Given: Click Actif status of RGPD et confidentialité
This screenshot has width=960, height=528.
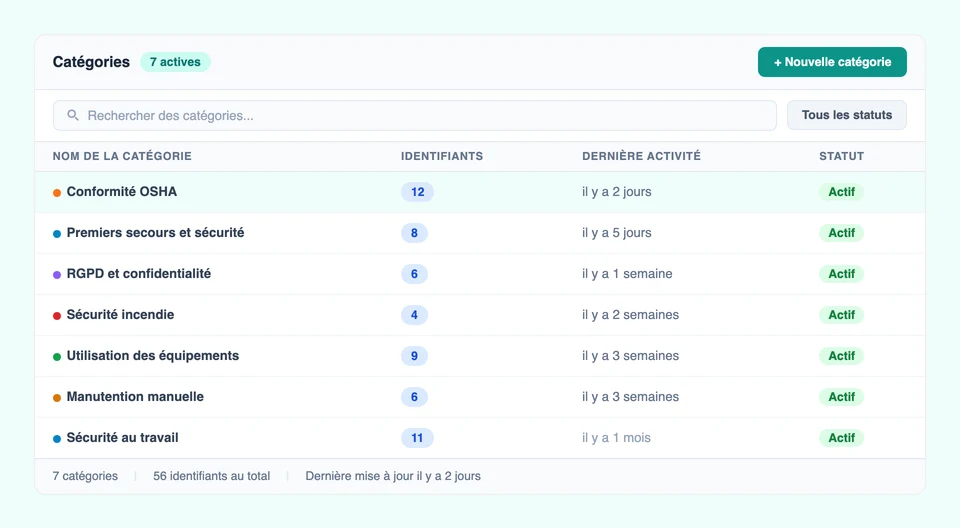Looking at the screenshot, I should [841, 274].
